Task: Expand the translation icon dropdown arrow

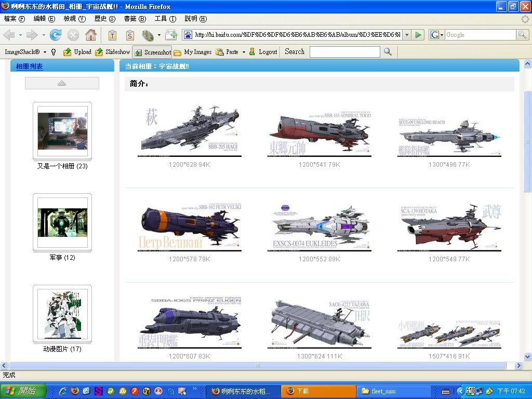Action: 159,35
